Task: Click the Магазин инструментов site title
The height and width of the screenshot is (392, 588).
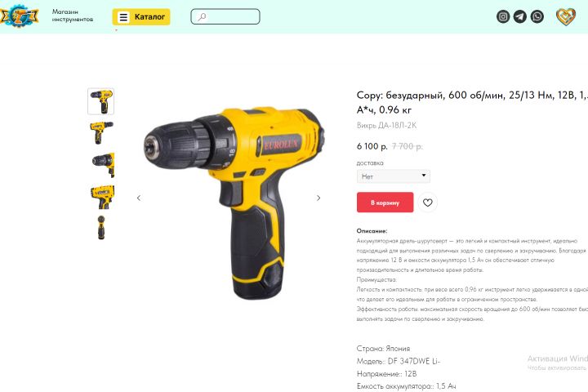Action: (x=73, y=16)
